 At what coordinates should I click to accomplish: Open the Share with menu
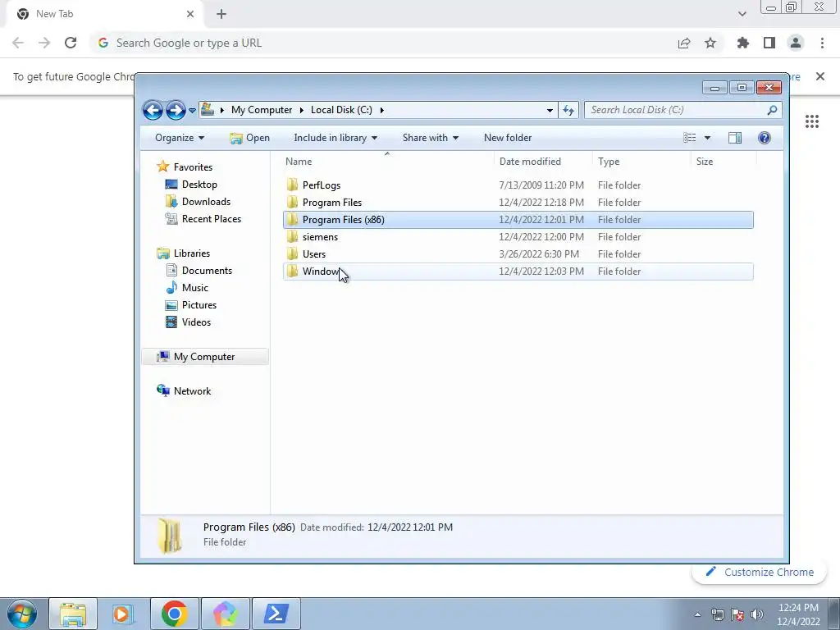(430, 138)
